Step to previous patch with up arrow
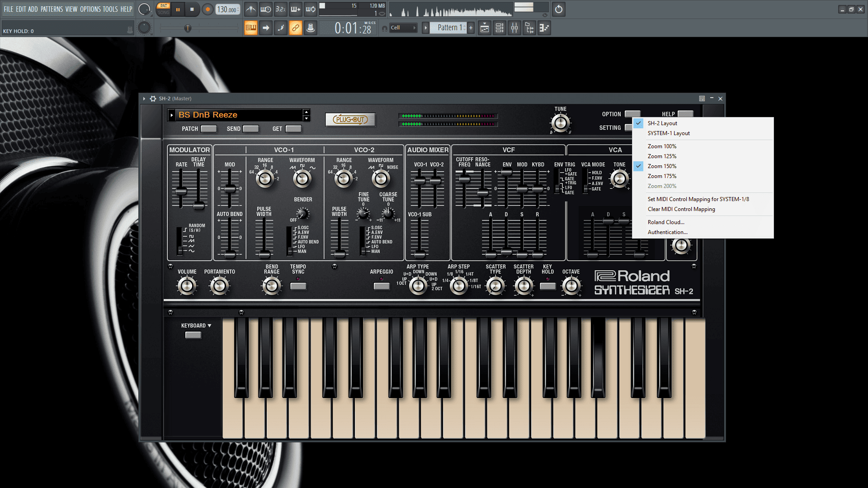The height and width of the screenshot is (488, 868). click(x=307, y=112)
